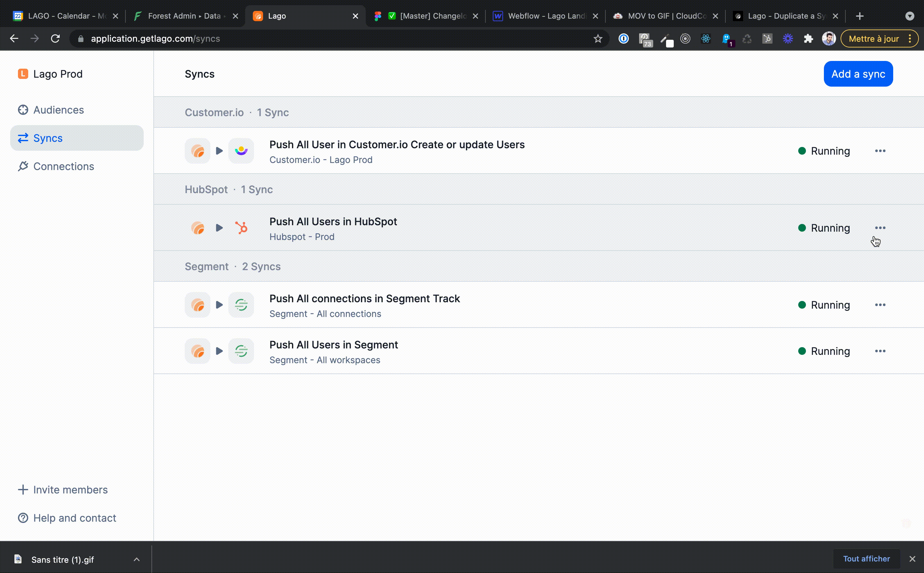
Task: Open React DevTools extension icon
Action: (x=706, y=38)
